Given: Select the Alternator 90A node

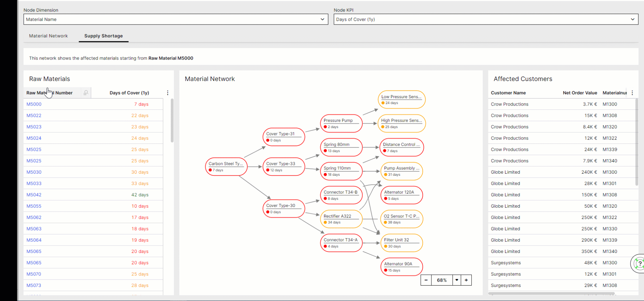Looking at the screenshot, I should 402,267.
